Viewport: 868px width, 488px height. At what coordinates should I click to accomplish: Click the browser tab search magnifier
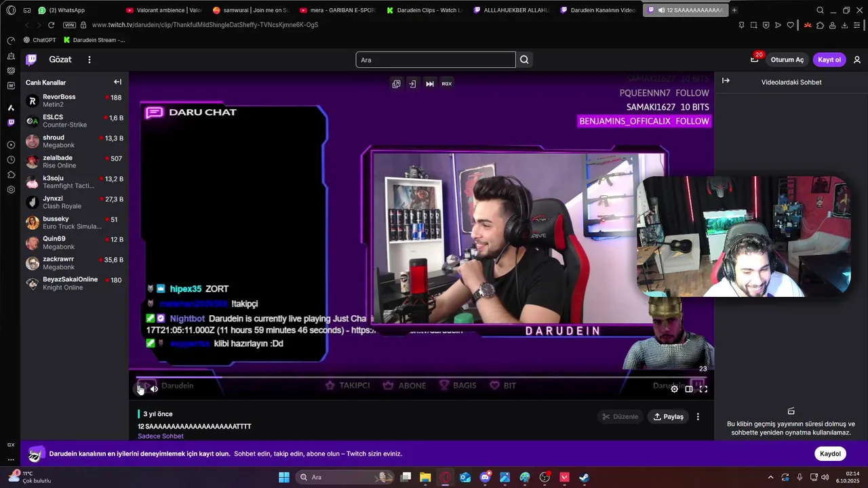pos(820,10)
